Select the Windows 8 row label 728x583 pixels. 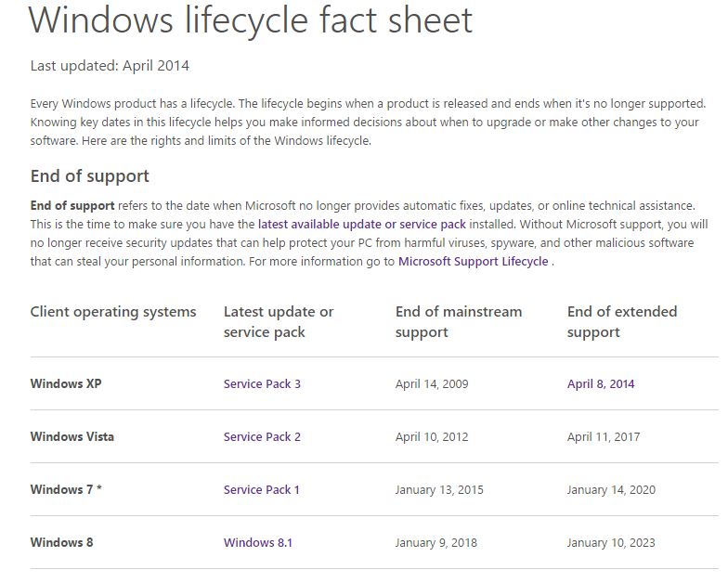click(x=61, y=542)
